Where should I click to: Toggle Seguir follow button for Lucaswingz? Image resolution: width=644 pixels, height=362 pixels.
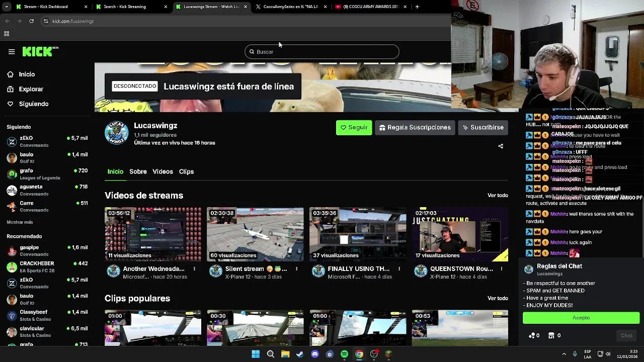point(354,128)
